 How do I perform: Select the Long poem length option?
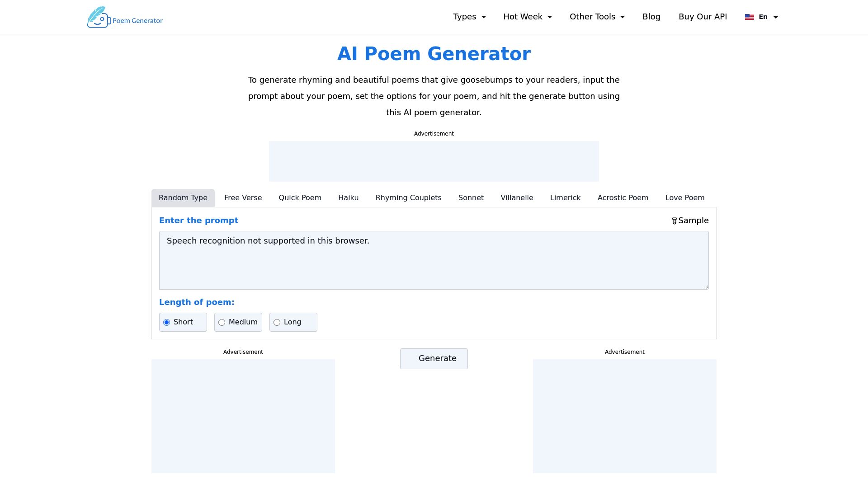(x=277, y=322)
